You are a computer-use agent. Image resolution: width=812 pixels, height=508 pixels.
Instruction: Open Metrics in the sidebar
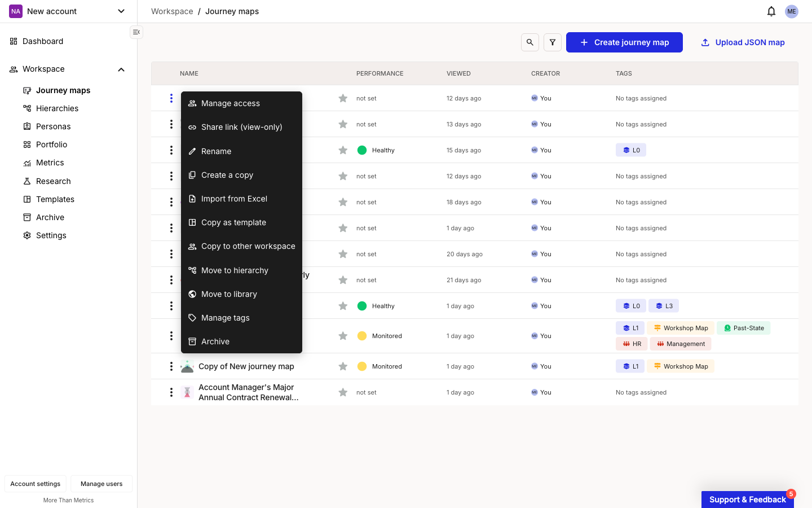(x=50, y=163)
